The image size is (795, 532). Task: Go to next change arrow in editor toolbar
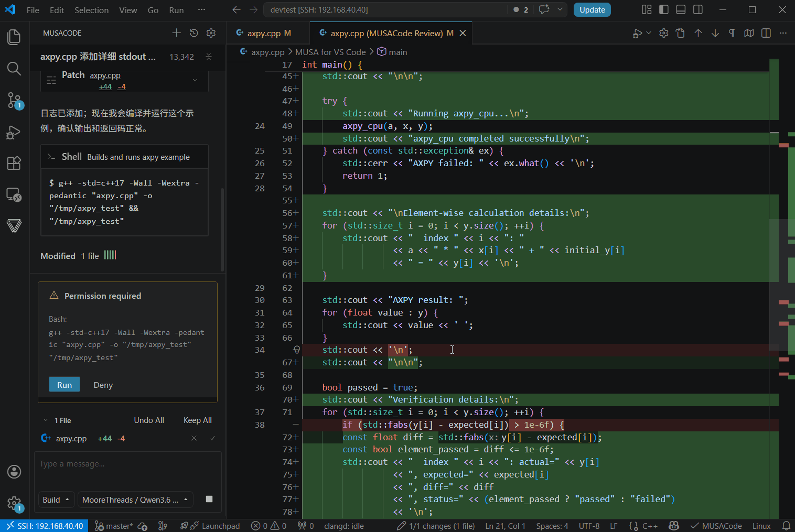[715, 33]
